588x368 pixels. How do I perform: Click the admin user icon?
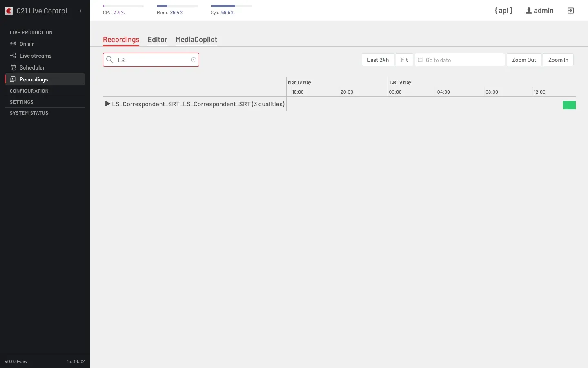(529, 11)
